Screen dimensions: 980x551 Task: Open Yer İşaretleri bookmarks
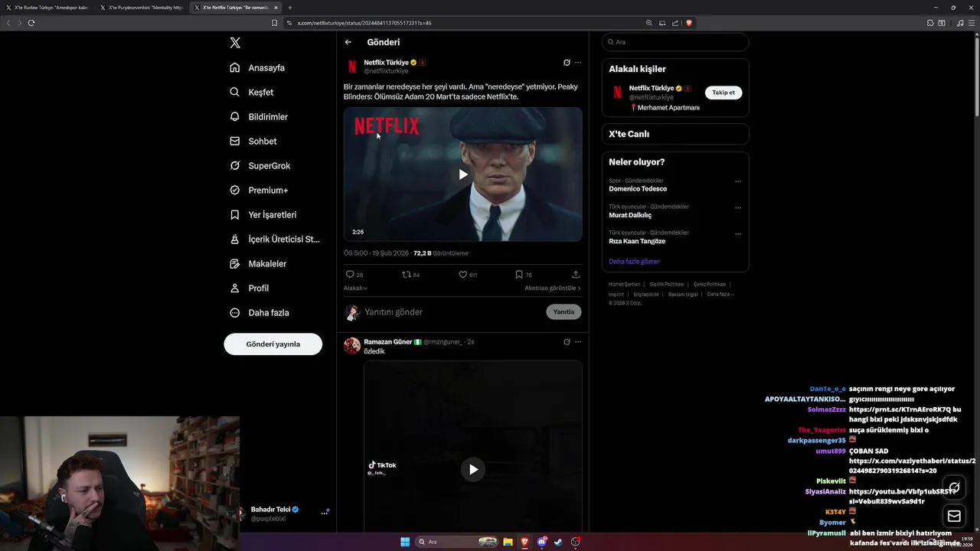click(263, 214)
